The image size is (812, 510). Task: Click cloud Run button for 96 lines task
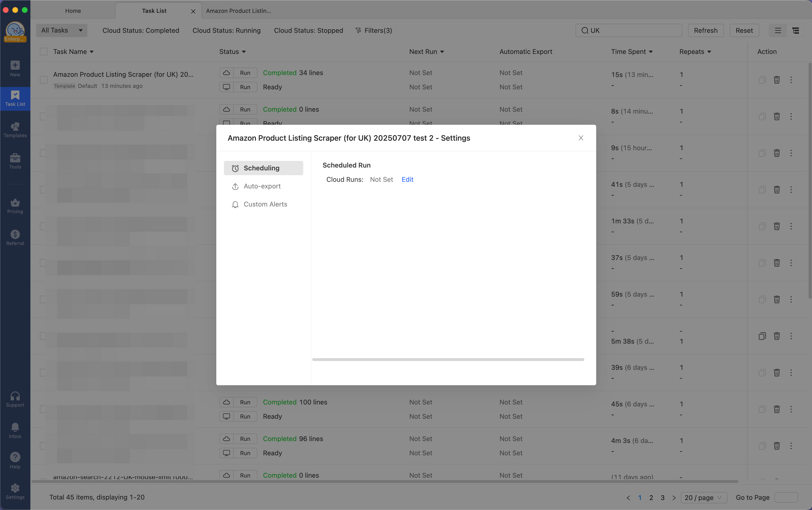pyautogui.click(x=245, y=439)
